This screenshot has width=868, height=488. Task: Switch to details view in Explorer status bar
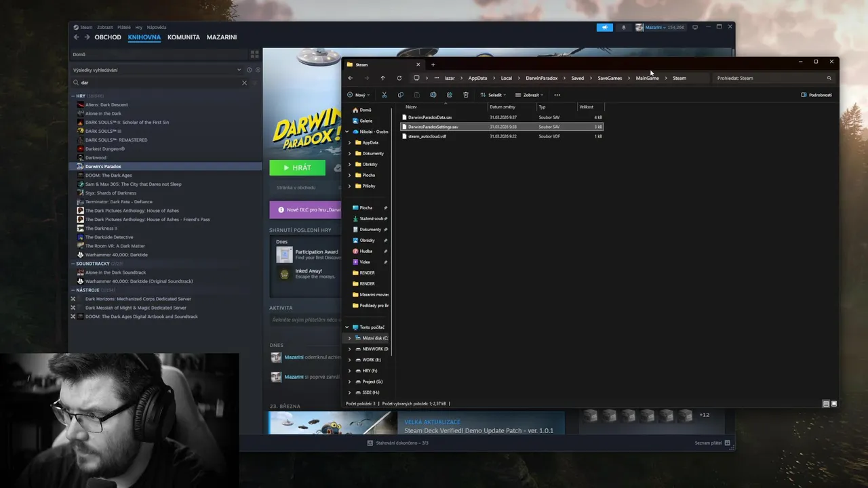click(x=826, y=403)
